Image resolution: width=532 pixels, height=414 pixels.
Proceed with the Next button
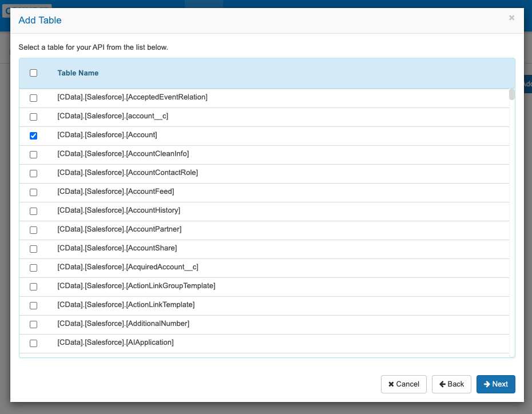(x=495, y=384)
